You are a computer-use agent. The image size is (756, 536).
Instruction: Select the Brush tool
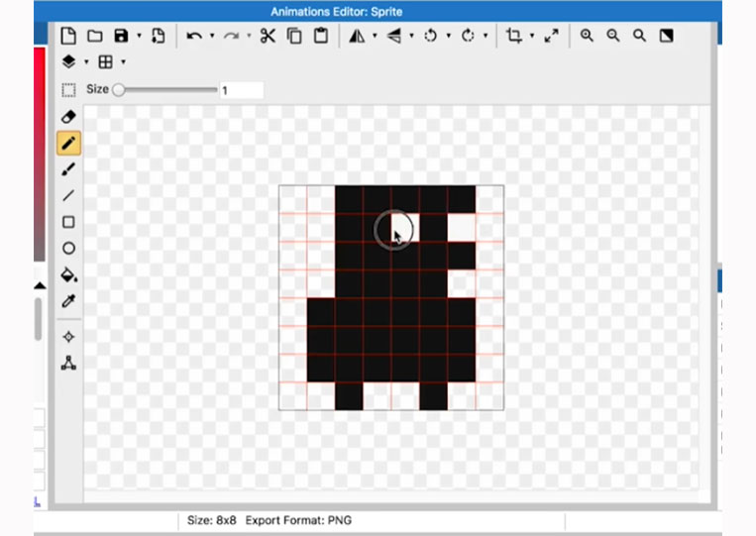point(68,169)
